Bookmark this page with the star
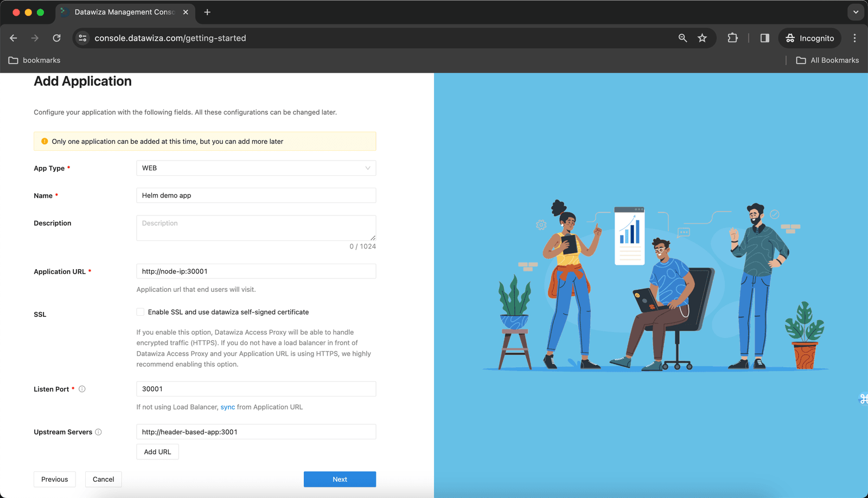This screenshot has width=868, height=498. pos(703,38)
